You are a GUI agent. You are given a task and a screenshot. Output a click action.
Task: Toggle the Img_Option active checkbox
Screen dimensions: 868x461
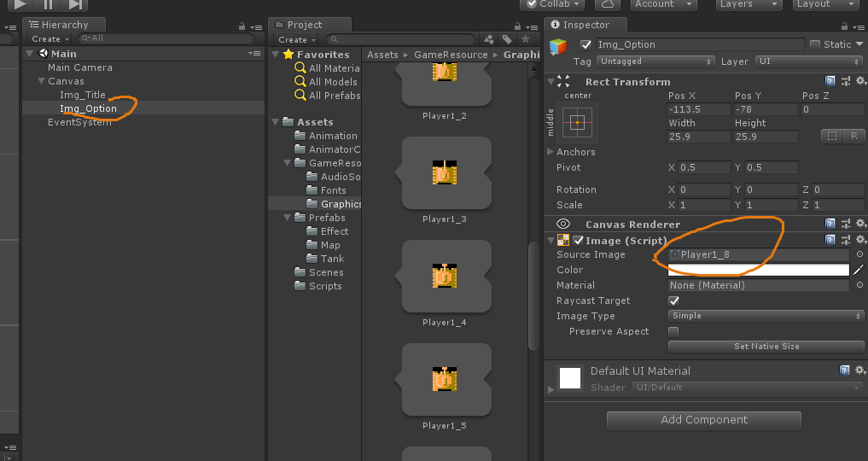click(585, 45)
